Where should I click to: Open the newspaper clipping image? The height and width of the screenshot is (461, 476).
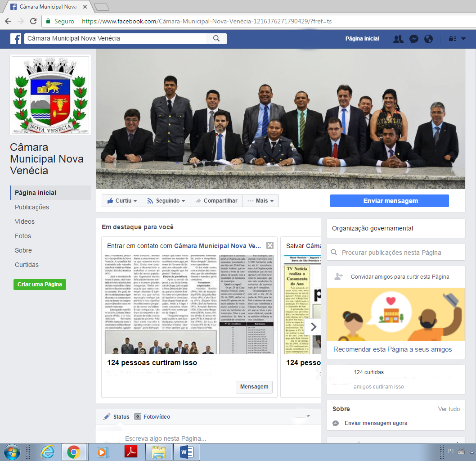tap(189, 304)
